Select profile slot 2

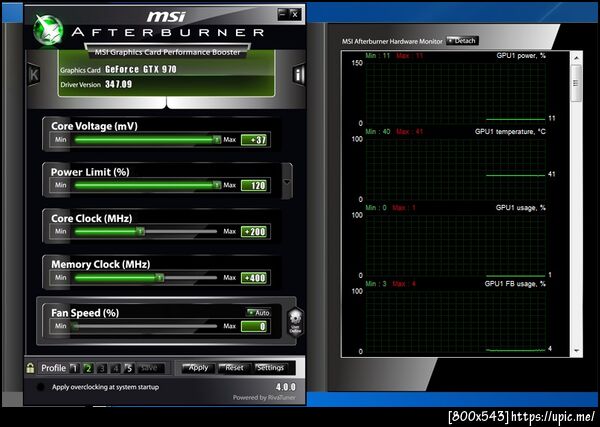pyautogui.click(x=88, y=368)
